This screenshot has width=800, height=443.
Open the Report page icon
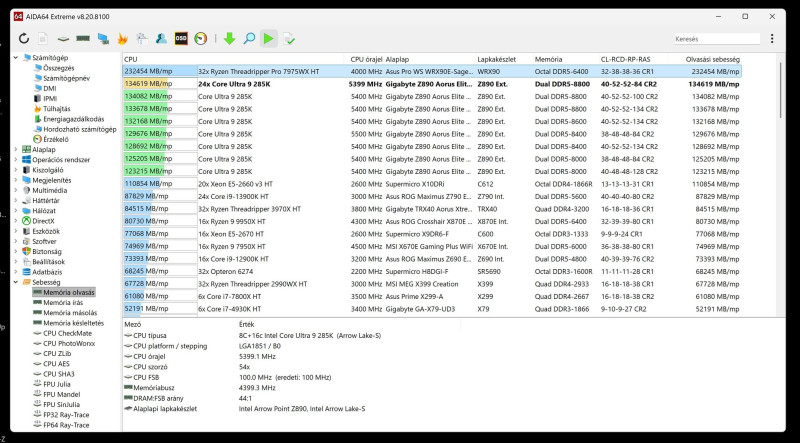click(x=43, y=39)
